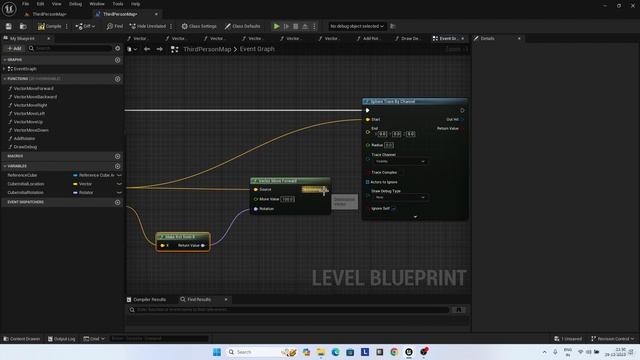Click the Eject button in the toolbar
Screen dimensions: 640x360
click(x=305, y=26)
